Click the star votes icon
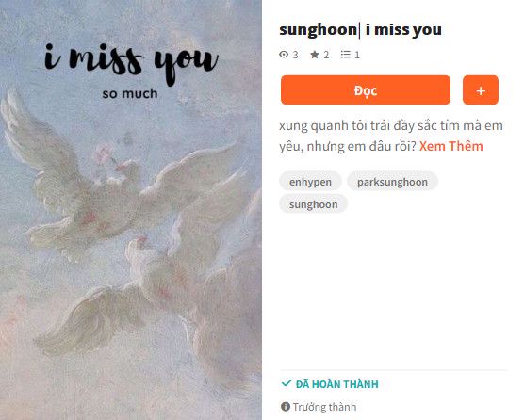 tap(315, 55)
